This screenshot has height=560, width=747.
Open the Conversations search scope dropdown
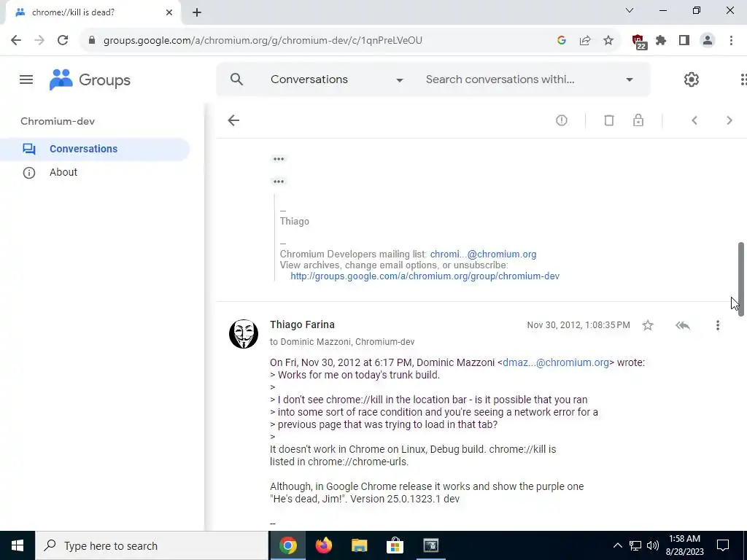pos(337,79)
